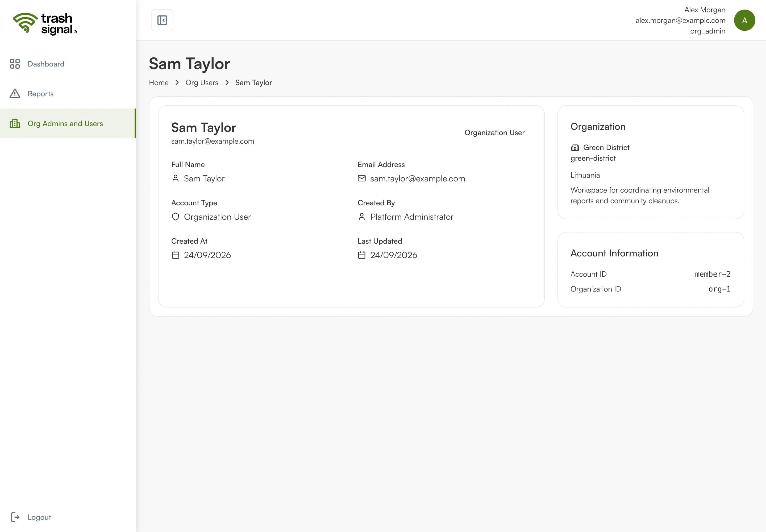Click the '24/09/2026' Created At date
This screenshot has height=532, width=766.
(207, 255)
